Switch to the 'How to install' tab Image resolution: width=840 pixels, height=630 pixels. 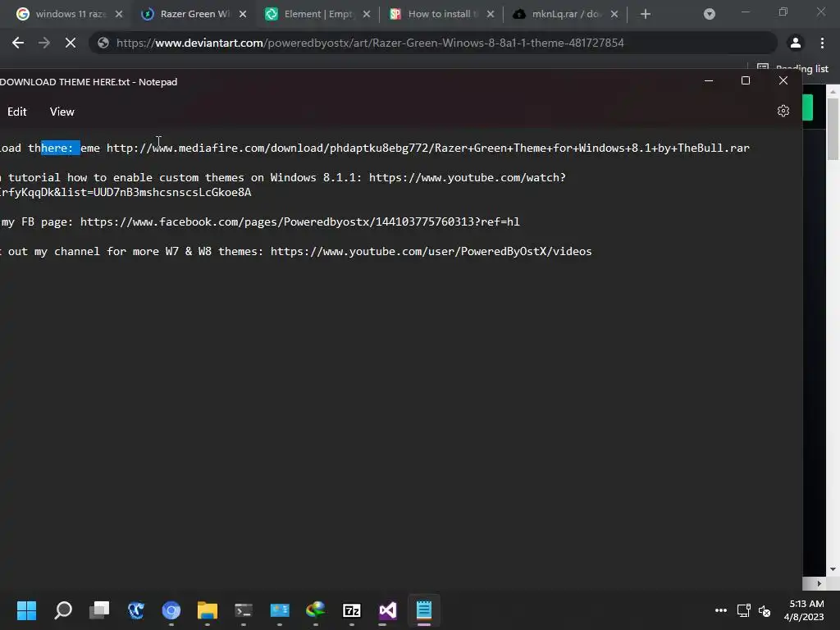coord(442,14)
